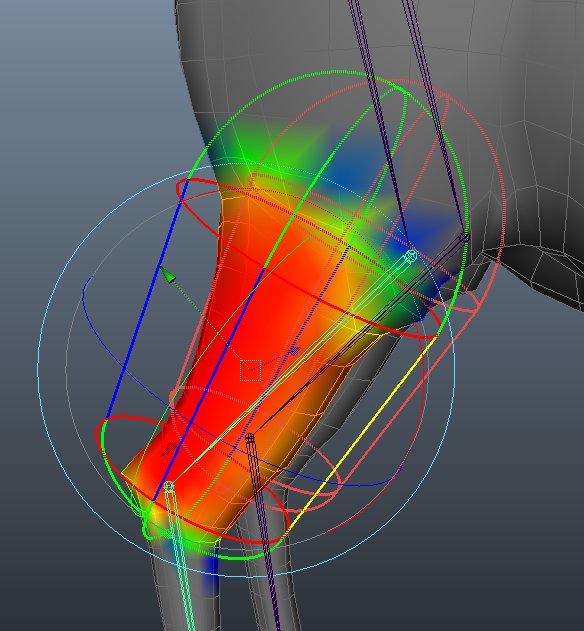The width and height of the screenshot is (584, 631).
Task: Click the upper red capsule ring
Action: click(x=308, y=258)
